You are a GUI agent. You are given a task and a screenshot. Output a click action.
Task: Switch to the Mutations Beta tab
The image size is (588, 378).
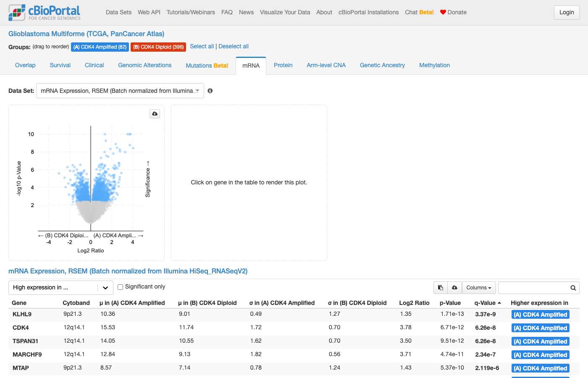coord(207,66)
